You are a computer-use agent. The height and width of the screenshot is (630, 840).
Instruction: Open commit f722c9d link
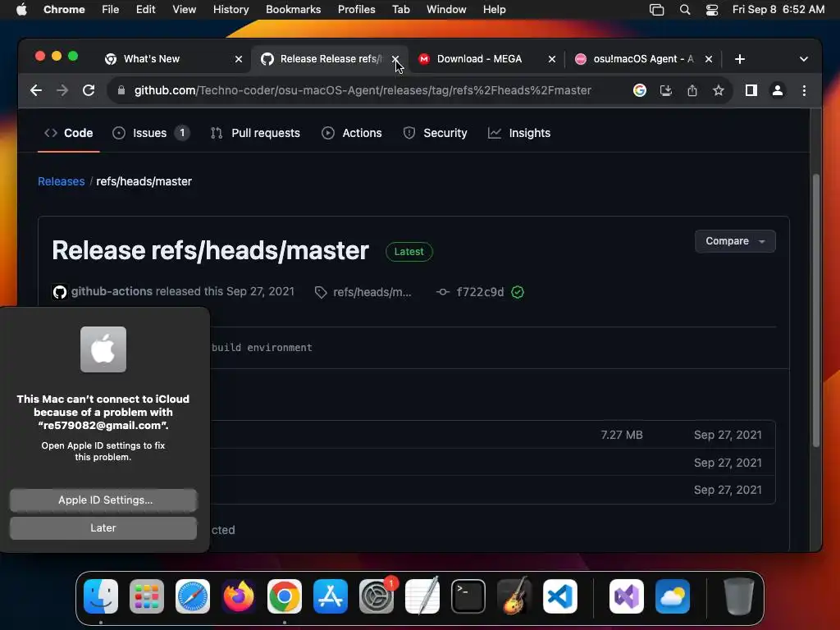[x=480, y=292]
